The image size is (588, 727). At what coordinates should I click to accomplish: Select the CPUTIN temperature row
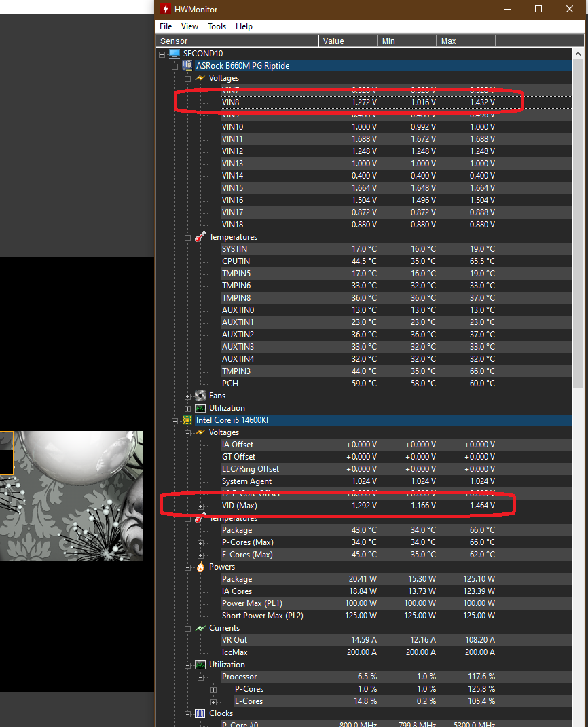pos(396,261)
